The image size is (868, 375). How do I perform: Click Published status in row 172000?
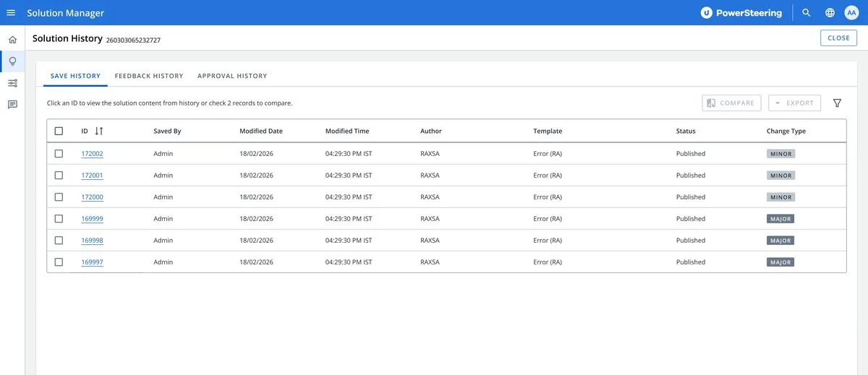click(691, 197)
